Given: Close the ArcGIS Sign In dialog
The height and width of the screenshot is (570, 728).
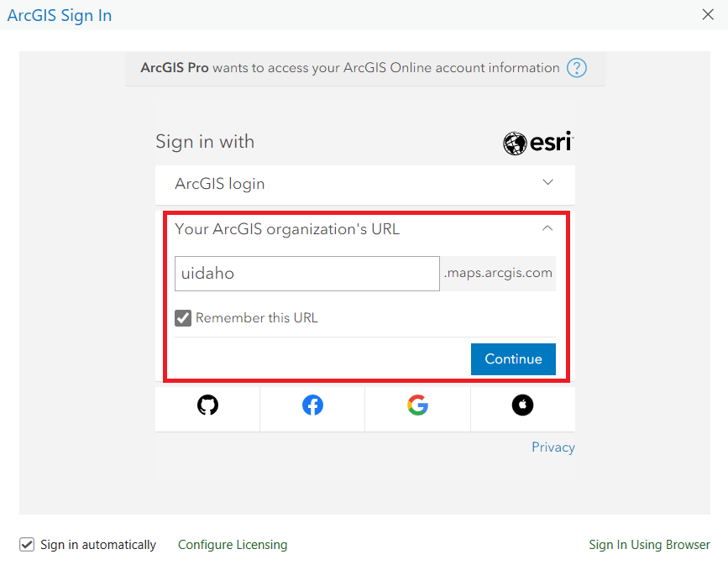Looking at the screenshot, I should (709, 14).
